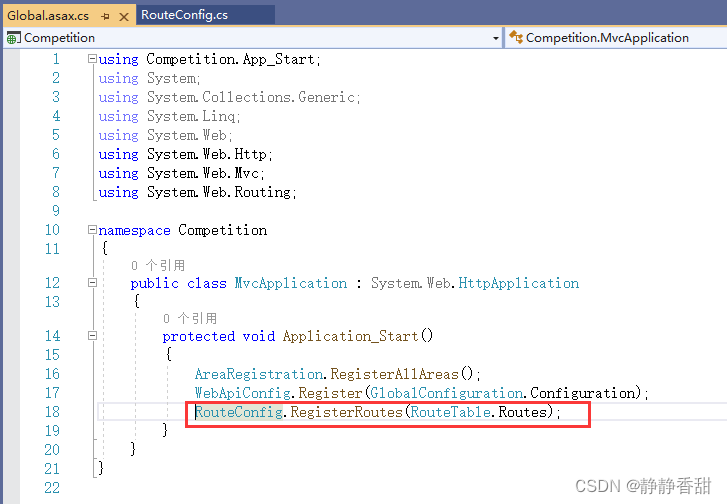Click namespace keyword on line 10

click(x=134, y=230)
